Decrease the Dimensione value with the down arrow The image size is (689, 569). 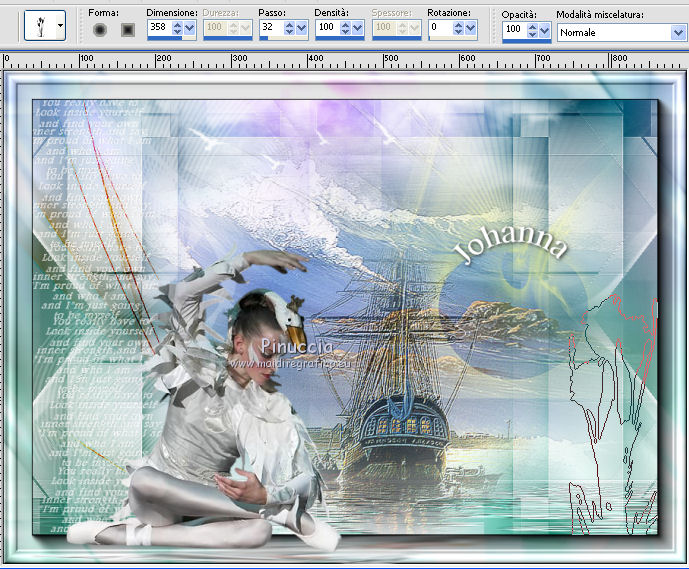click(x=178, y=32)
